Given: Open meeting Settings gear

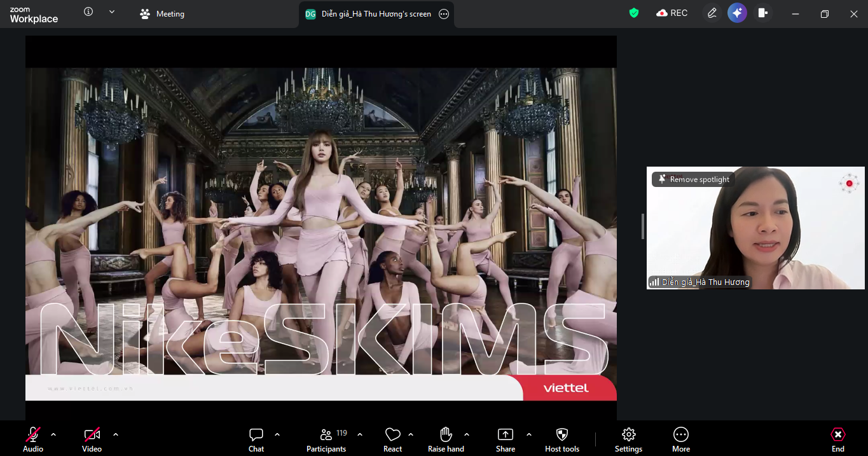Looking at the screenshot, I should coord(628,439).
